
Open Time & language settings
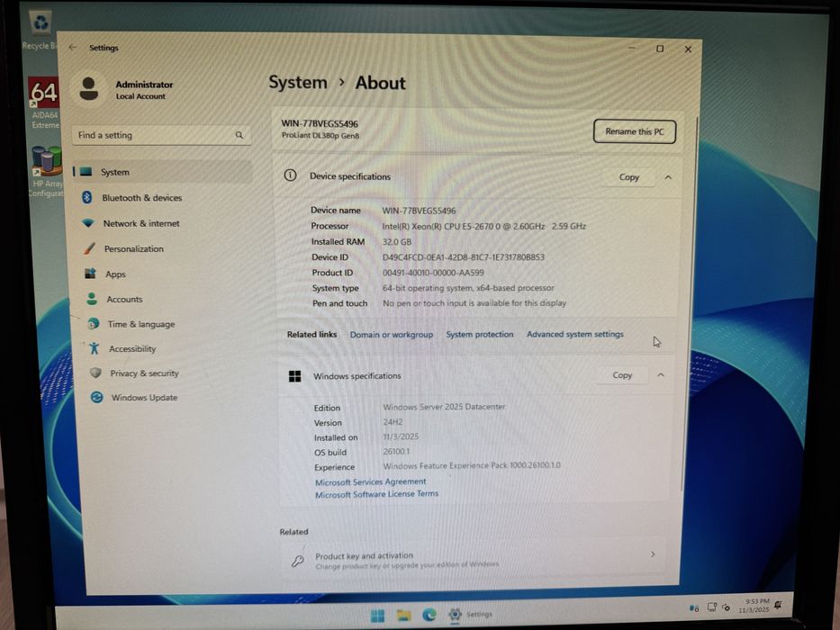pyautogui.click(x=140, y=324)
